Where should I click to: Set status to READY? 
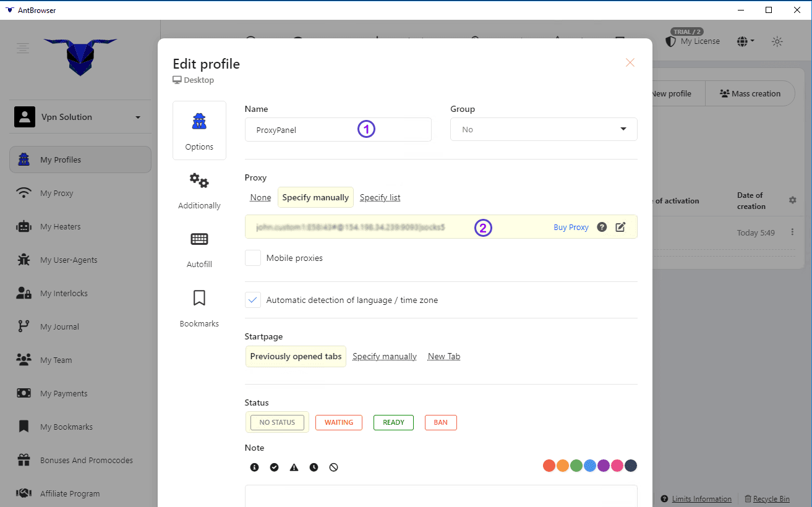point(393,422)
